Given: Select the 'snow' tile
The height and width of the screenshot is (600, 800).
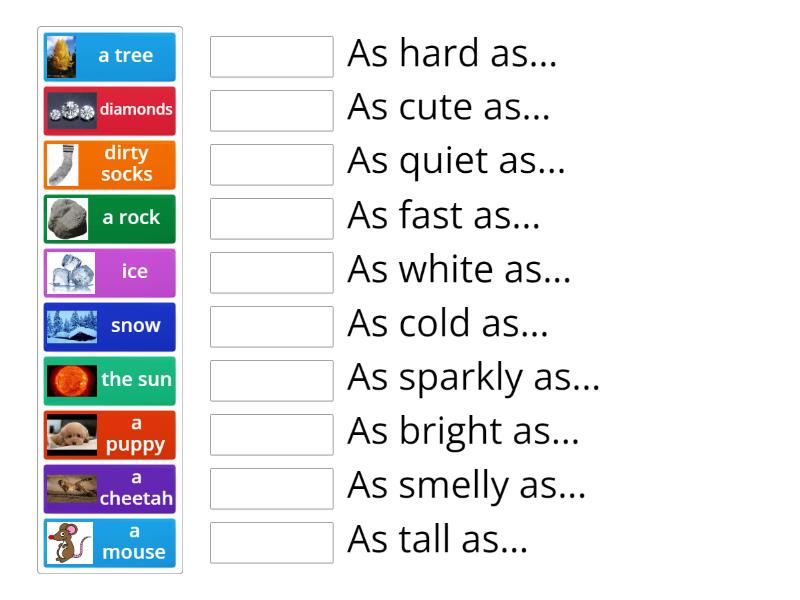Looking at the screenshot, I should pos(109,326).
